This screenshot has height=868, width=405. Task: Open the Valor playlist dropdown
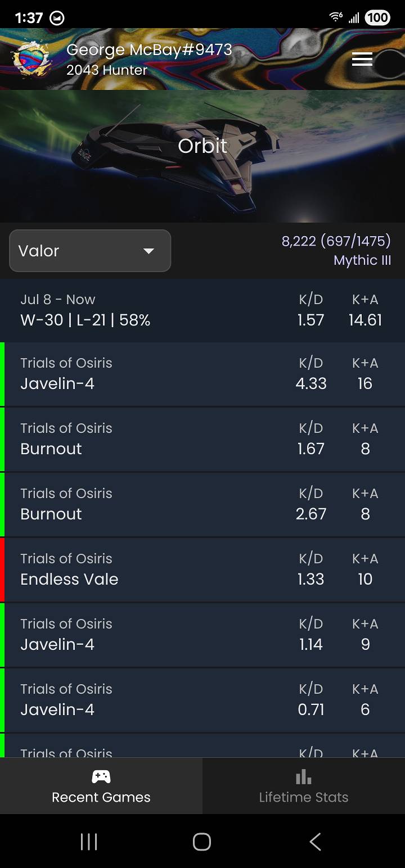click(x=90, y=251)
